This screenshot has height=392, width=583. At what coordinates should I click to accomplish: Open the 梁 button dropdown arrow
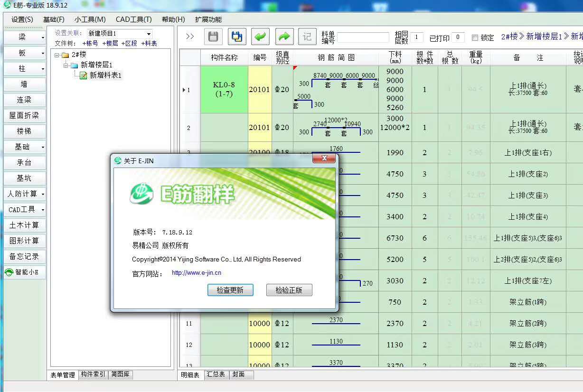pos(43,37)
